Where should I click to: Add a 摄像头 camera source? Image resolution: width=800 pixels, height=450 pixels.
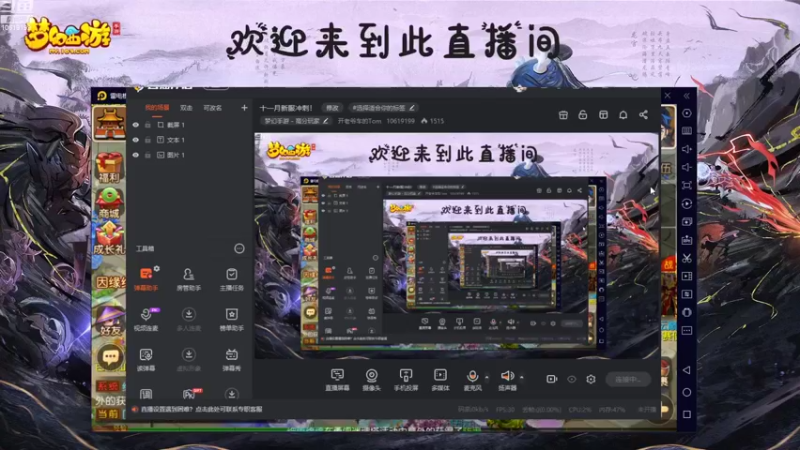(371, 380)
